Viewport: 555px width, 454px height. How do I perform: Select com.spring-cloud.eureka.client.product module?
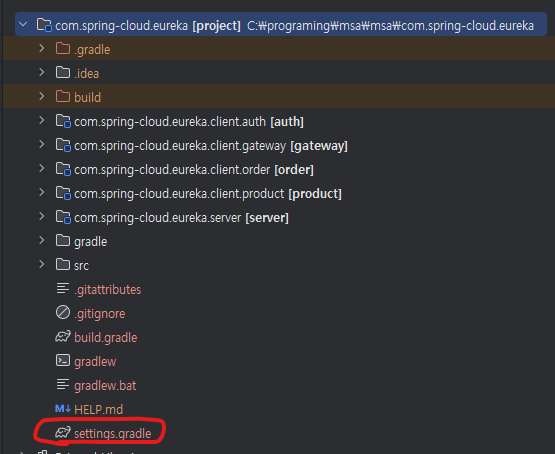coord(208,194)
